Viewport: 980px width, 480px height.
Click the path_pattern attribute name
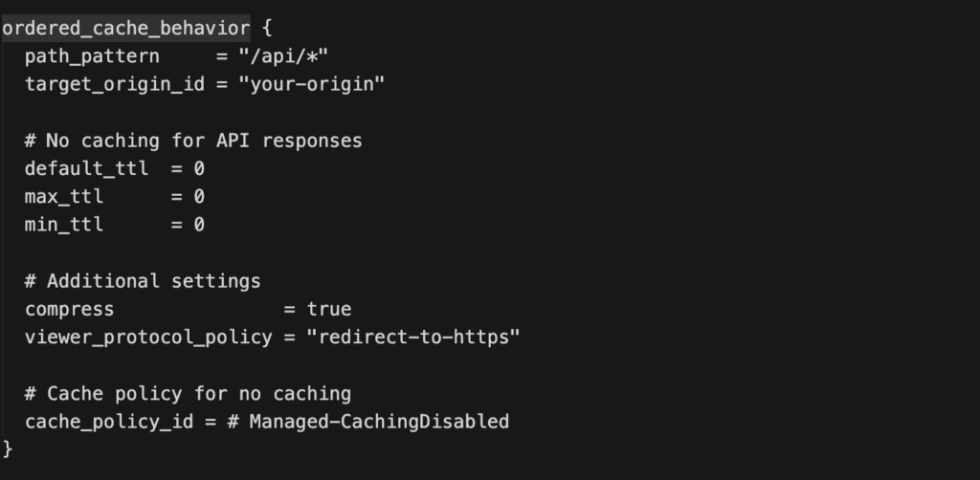click(x=92, y=55)
